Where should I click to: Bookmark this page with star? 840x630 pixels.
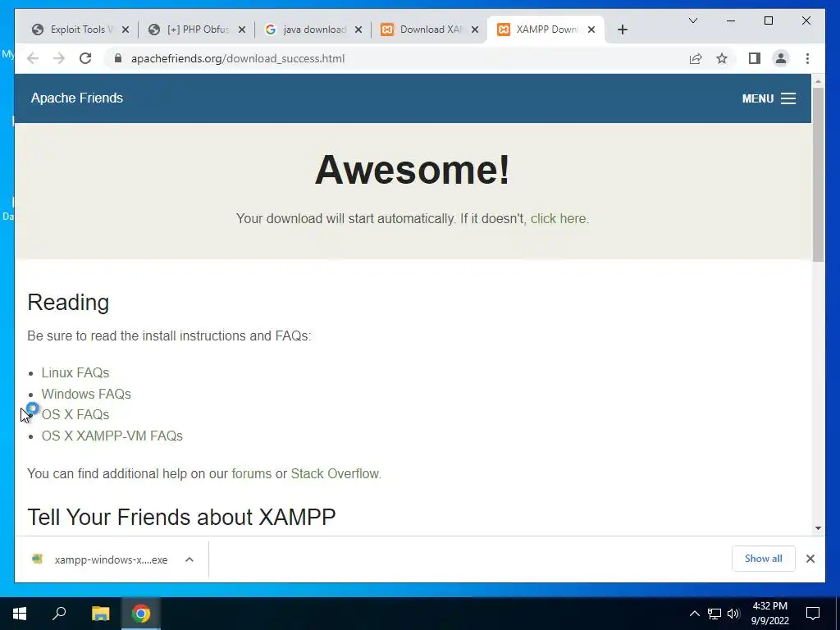(722, 58)
